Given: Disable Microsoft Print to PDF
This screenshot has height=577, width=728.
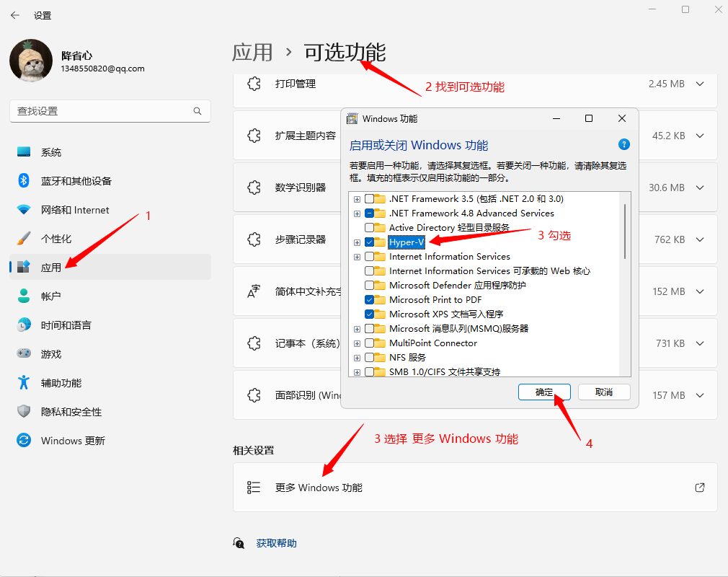Looking at the screenshot, I should 368,299.
